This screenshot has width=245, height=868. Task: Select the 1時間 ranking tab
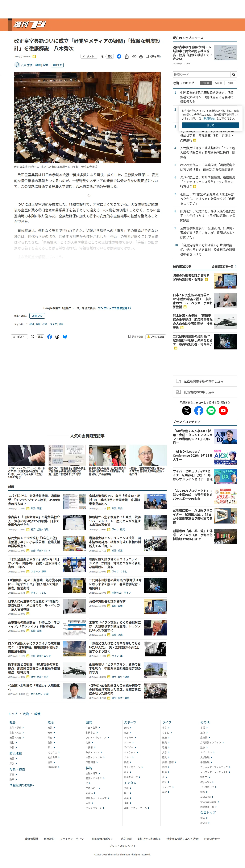coord(206,83)
